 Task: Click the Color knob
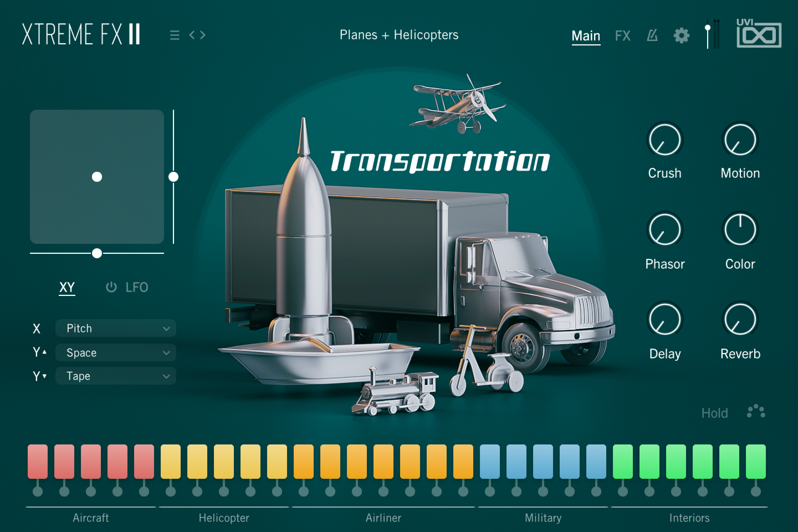tap(740, 230)
